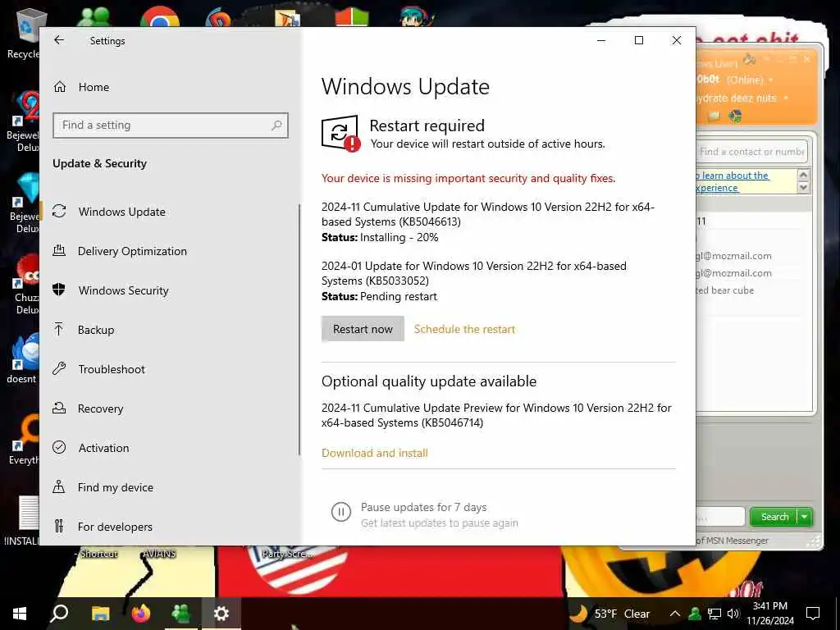Click the missing security fixes warning text
Image resolution: width=840 pixels, height=630 pixels.
click(468, 178)
